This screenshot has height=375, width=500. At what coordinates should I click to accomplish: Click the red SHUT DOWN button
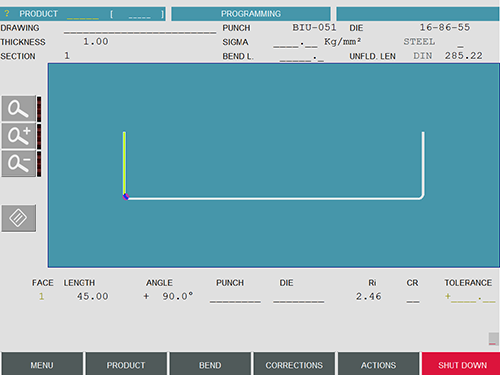coord(462,365)
